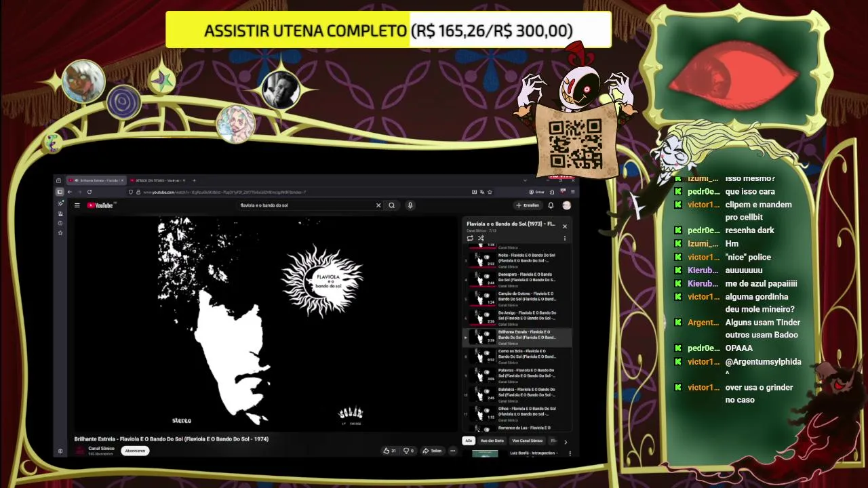This screenshot has height=488, width=868.
Task: Click the ASSISTIR UTENA COMPLETO goal bar
Action: pyautogui.click(x=389, y=30)
